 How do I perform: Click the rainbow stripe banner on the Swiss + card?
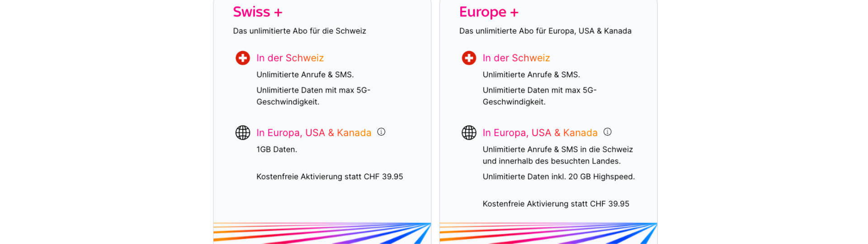coord(322,233)
